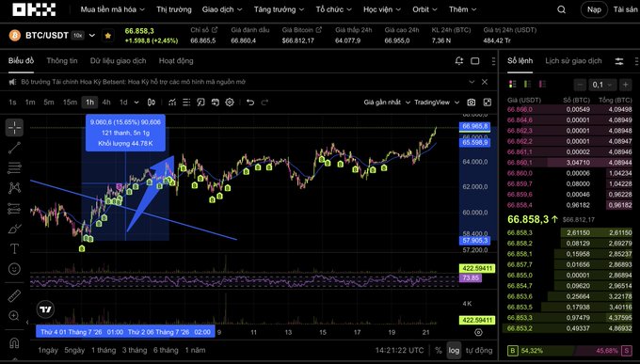Screen dimensions: 640x364
Task: Open candlestick chart type selector
Action: click(x=151, y=103)
